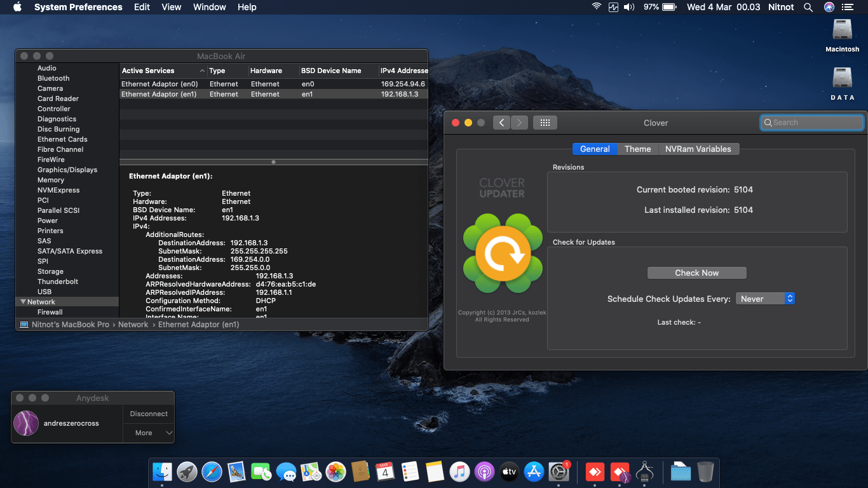
Task: Open Podcasts from the Dock
Action: pos(484,471)
